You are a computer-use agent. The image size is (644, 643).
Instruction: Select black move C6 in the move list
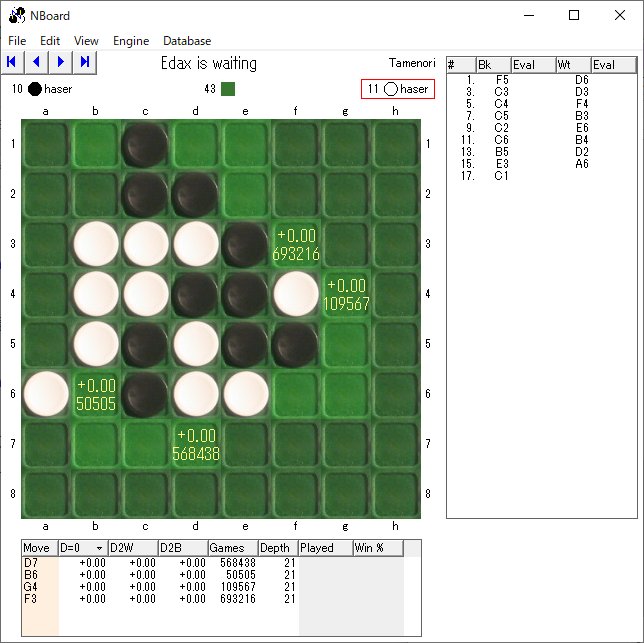(x=502, y=140)
